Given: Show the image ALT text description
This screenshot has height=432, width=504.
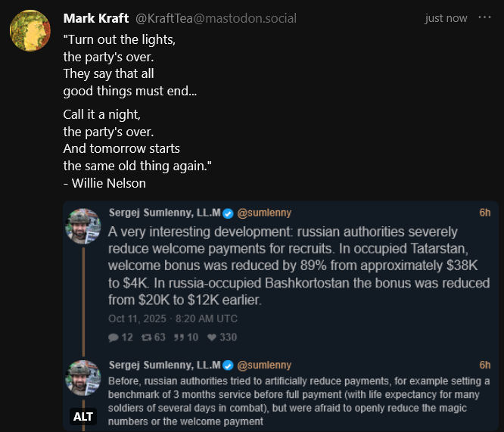Looking at the screenshot, I should (83, 416).
